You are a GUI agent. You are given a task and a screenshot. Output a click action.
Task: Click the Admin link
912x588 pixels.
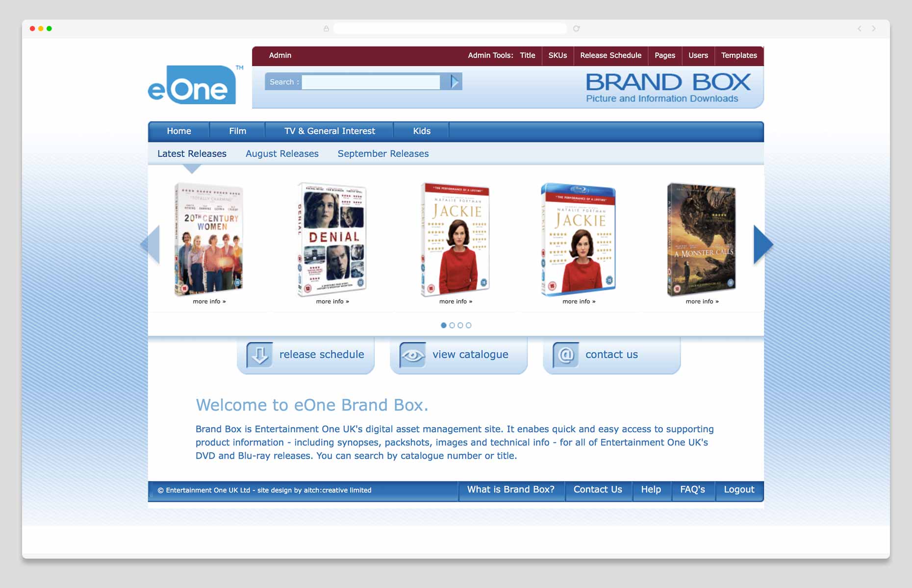280,55
